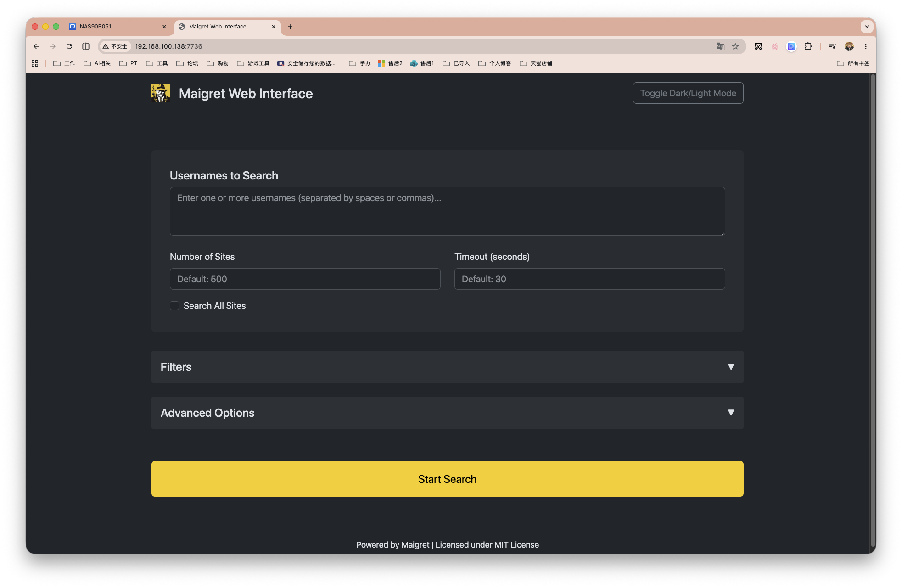The width and height of the screenshot is (902, 588).
Task: Click the pink extension icon in toolbar
Action: (x=775, y=46)
